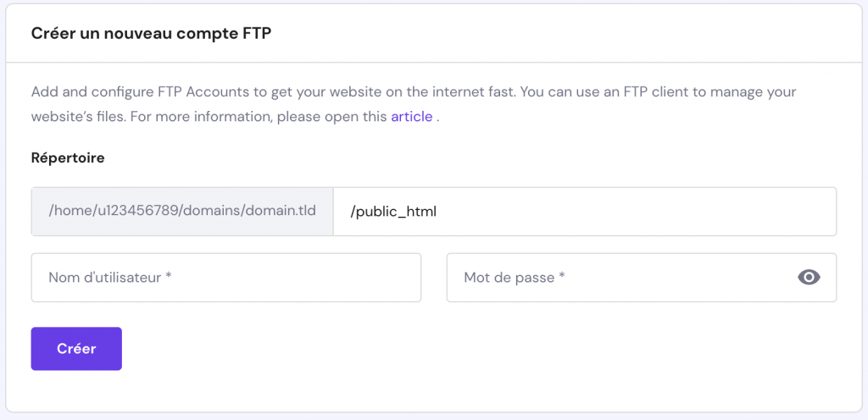The image size is (868, 420).
Task: Click the "Créer un nouveau compte FTP" heading
Action: pyautogui.click(x=151, y=34)
